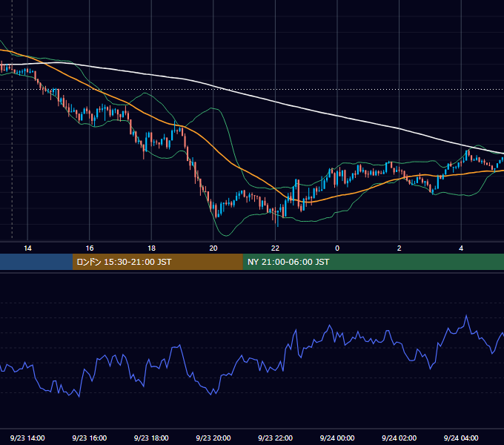Click the 20 label on the price chart axis
The image size is (504, 445).
pos(213,248)
